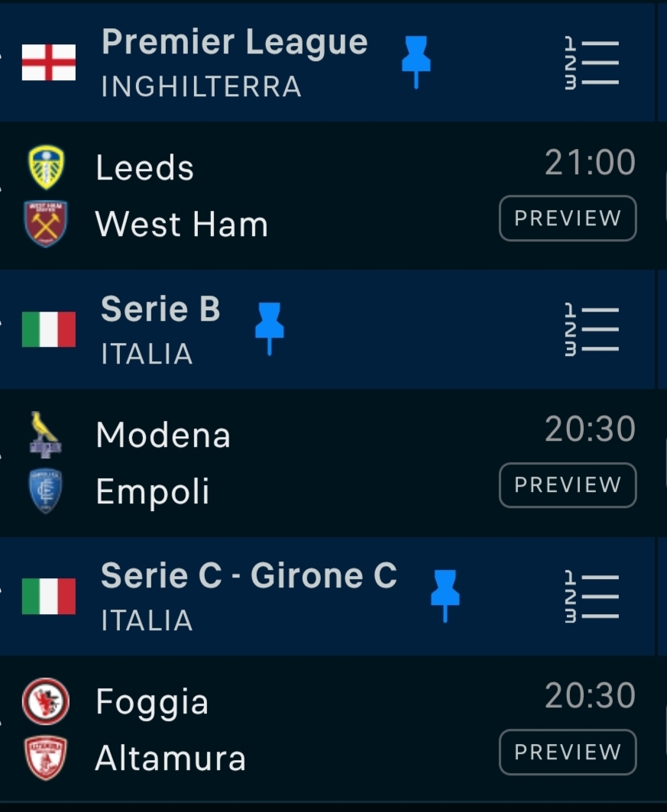Open Leeds vs West Ham preview
Viewport: 667px width, 812px height.
568,218
